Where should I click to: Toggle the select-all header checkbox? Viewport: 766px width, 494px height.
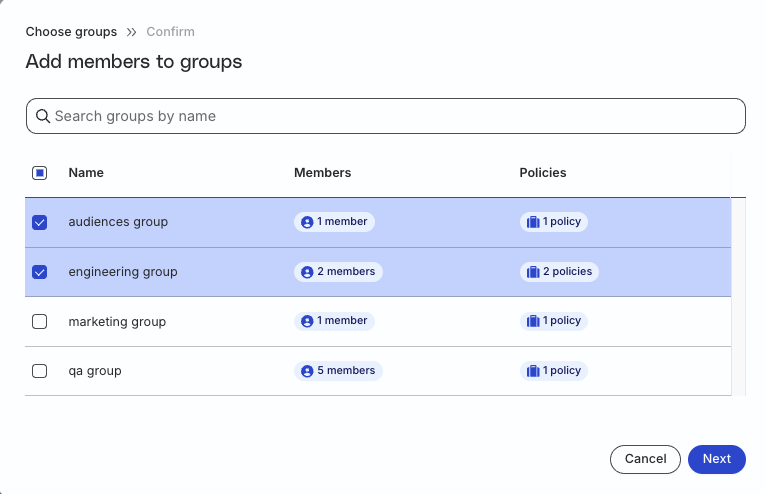40,173
